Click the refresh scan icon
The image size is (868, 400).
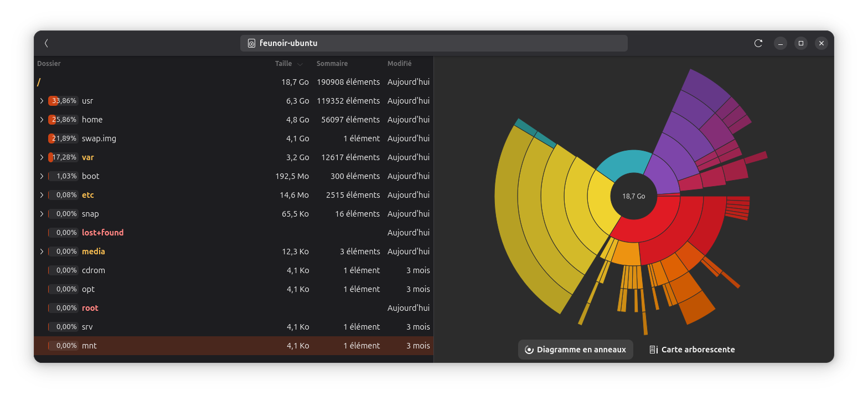click(x=758, y=43)
